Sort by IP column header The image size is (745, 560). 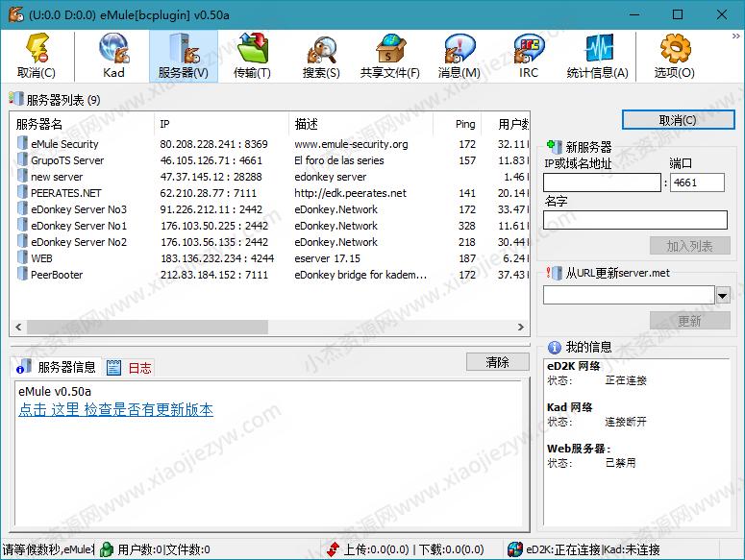coord(221,124)
